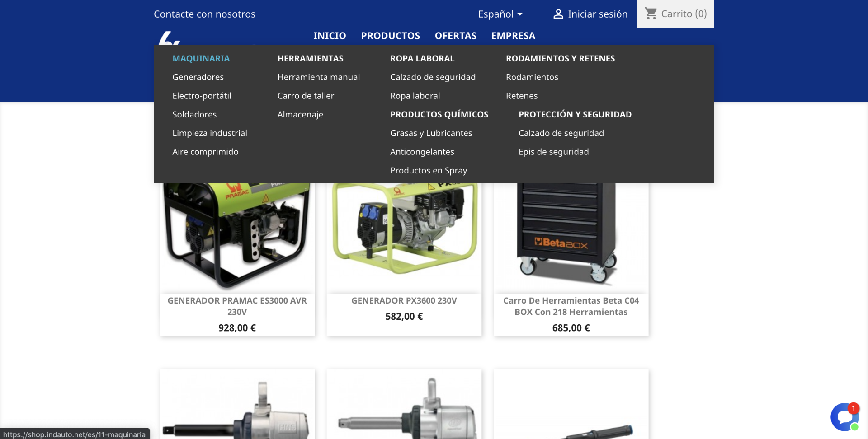Open the live chat bubble widget
This screenshot has height=439, width=868.
[x=844, y=416]
